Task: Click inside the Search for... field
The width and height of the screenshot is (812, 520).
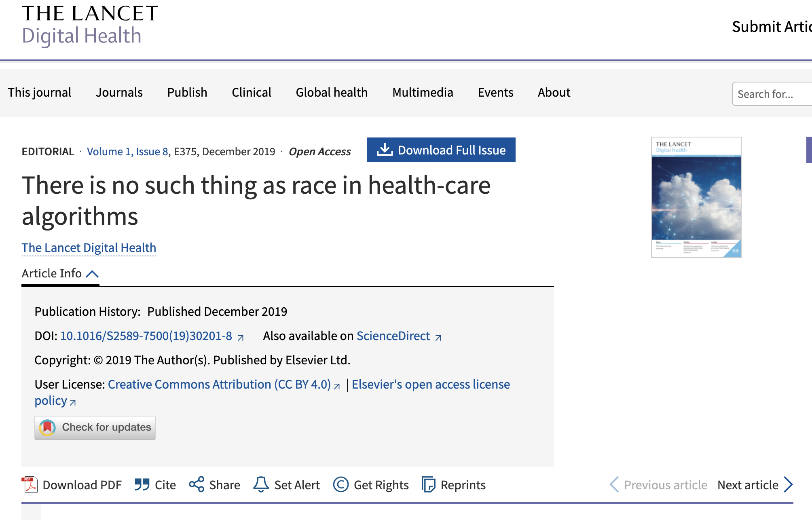Action: tap(772, 94)
